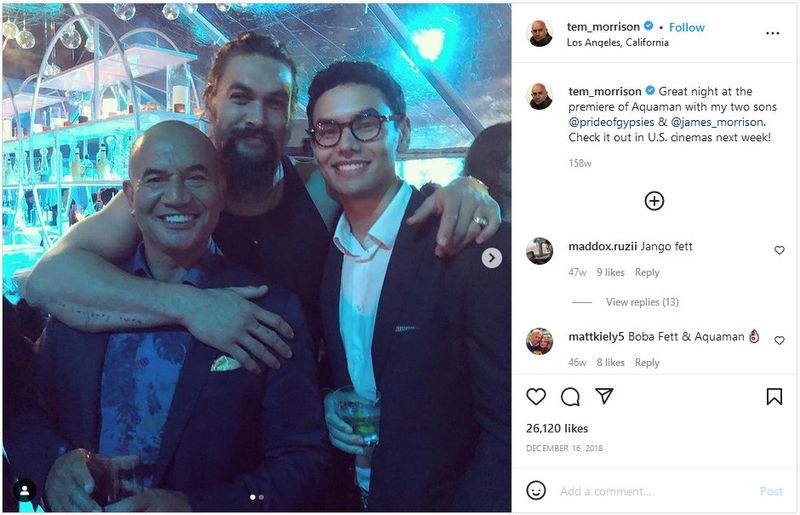Screen dimensions: 800x515
Task: Like the post with the heart icon
Action: (536, 397)
